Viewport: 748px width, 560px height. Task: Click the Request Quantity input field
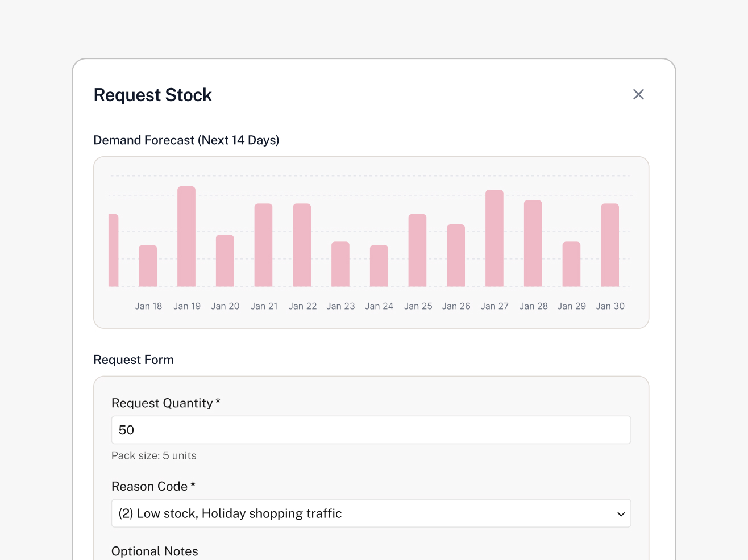371,430
